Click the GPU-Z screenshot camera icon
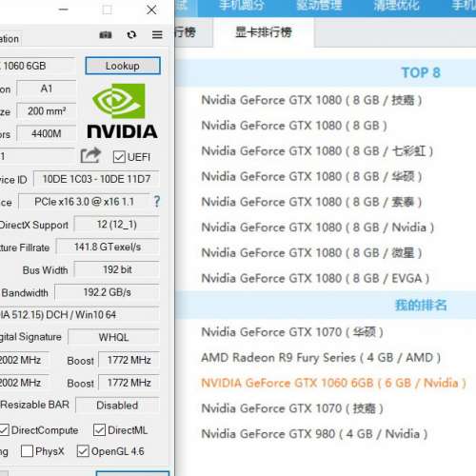Viewport: 476px width, 476px height. click(106, 34)
